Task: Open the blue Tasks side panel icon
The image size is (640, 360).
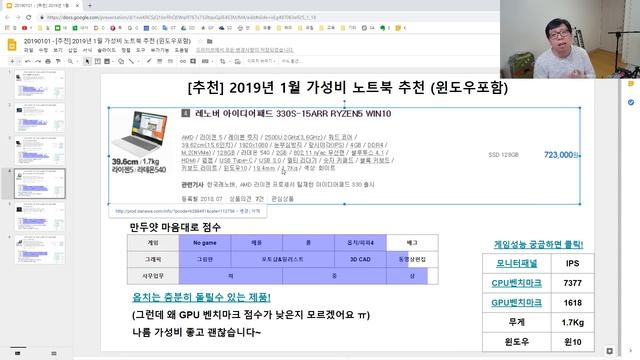Action: pos(631,102)
